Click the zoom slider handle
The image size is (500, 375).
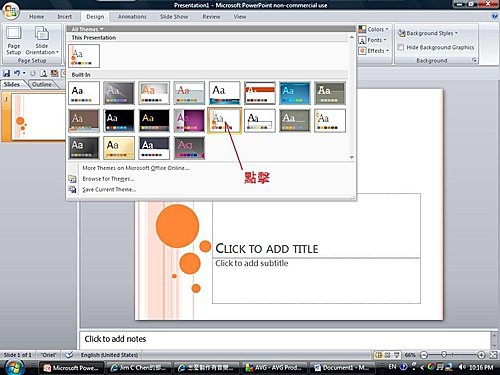coord(444,354)
